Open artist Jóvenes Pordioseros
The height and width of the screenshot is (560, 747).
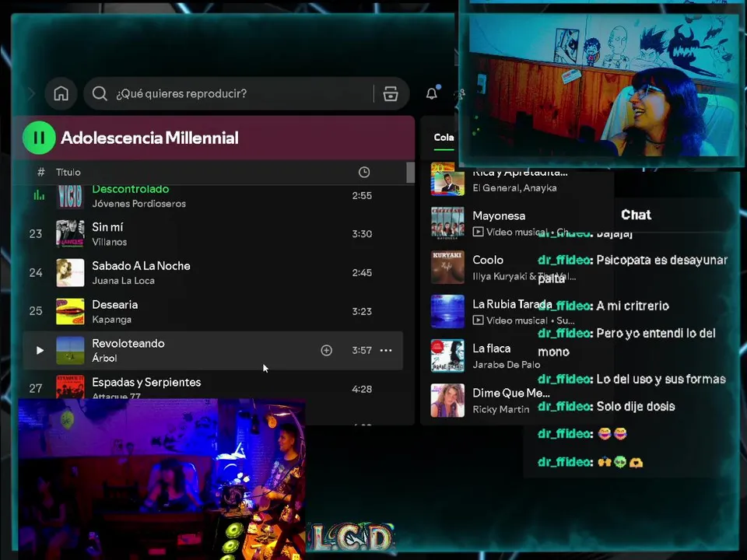click(x=139, y=204)
